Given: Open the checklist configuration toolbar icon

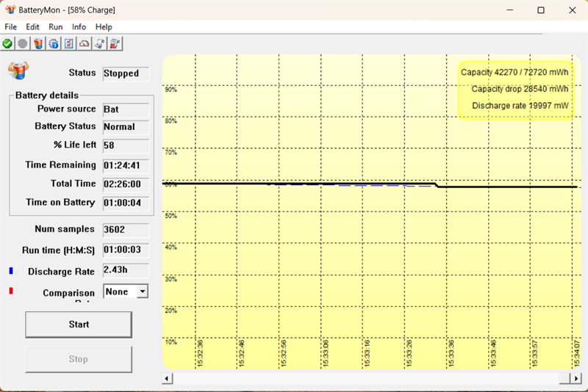Looking at the screenshot, I should tap(69, 44).
